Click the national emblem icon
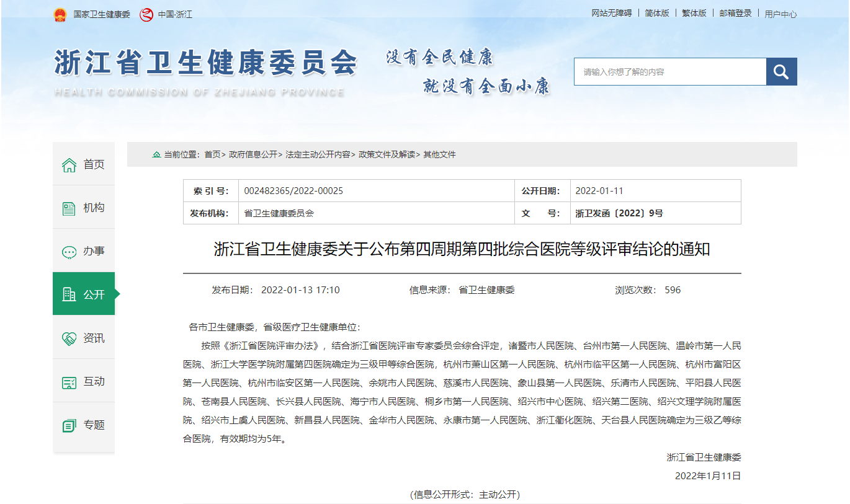Viewport: 850px width, 504px height. pos(60,14)
